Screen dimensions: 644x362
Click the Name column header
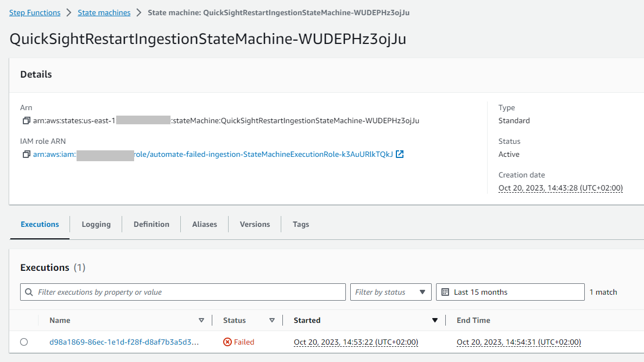tap(60, 321)
